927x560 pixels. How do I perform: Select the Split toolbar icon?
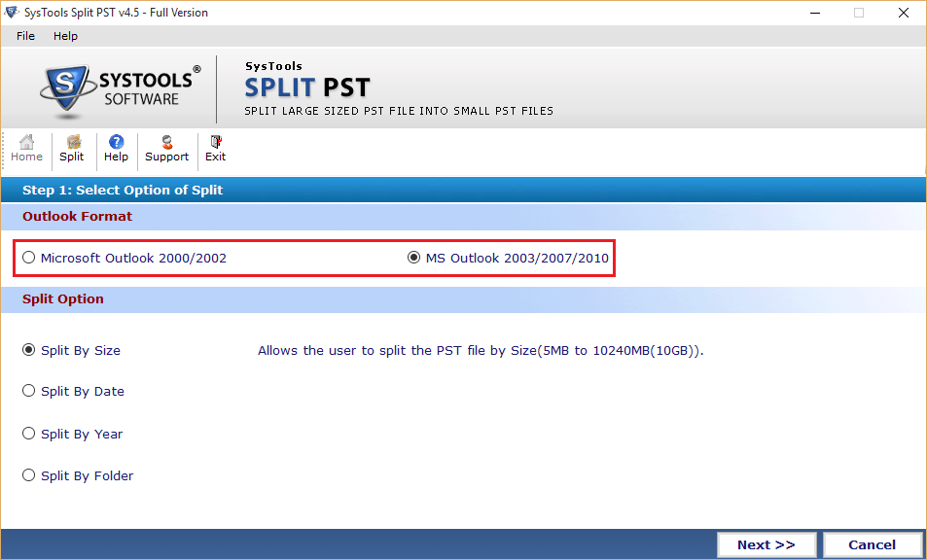(x=72, y=149)
